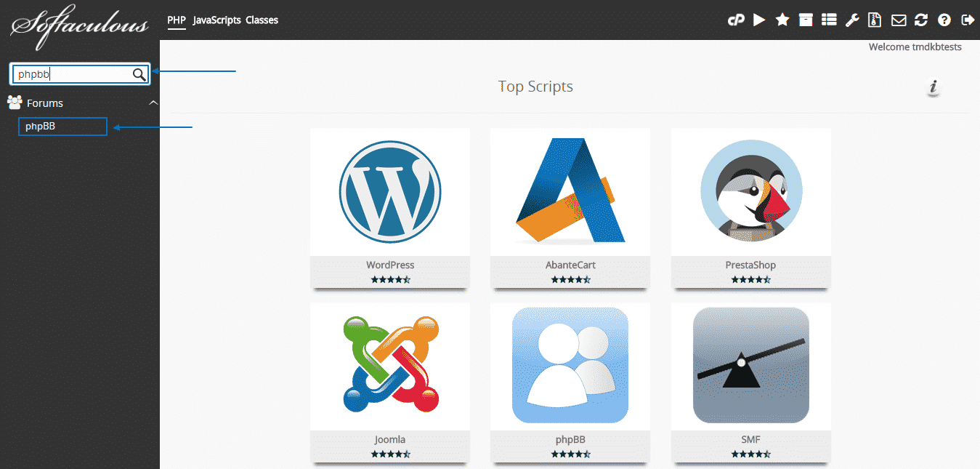Log out using the exit icon
The width and height of the screenshot is (980, 469).
(968, 20)
